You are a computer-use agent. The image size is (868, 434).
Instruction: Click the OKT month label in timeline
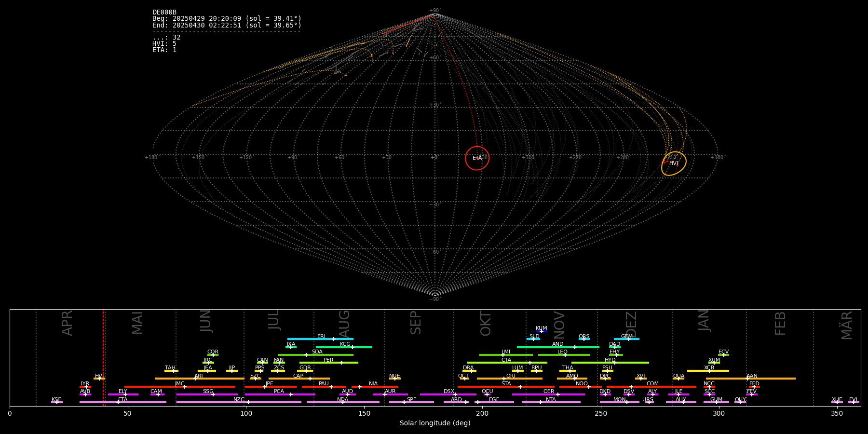486,324
